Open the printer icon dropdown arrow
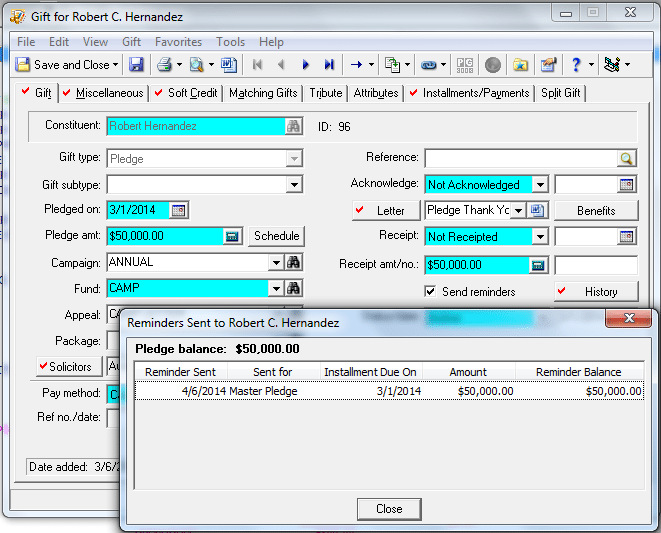 point(179,65)
